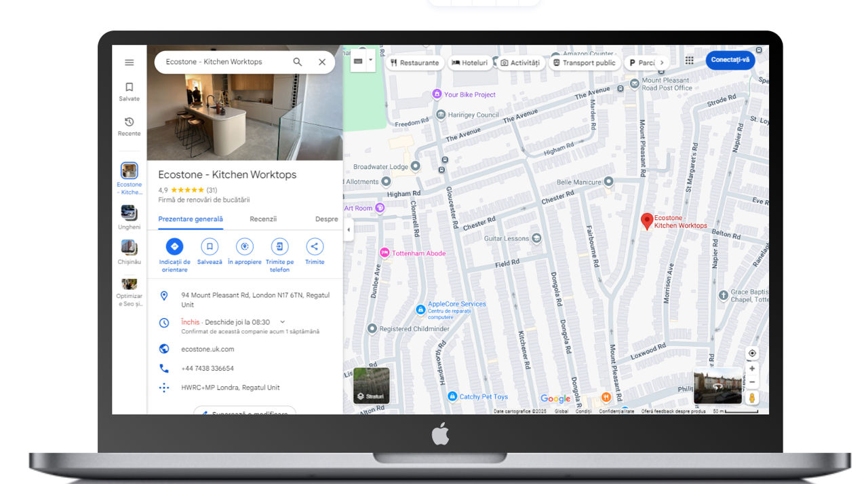Open the Confidențialitate privacy link

[x=616, y=411]
